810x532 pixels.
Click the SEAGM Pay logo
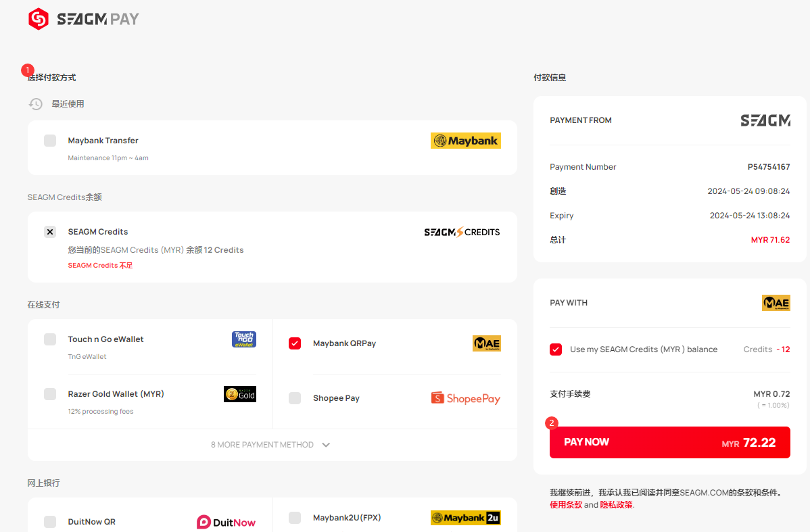pos(84,19)
